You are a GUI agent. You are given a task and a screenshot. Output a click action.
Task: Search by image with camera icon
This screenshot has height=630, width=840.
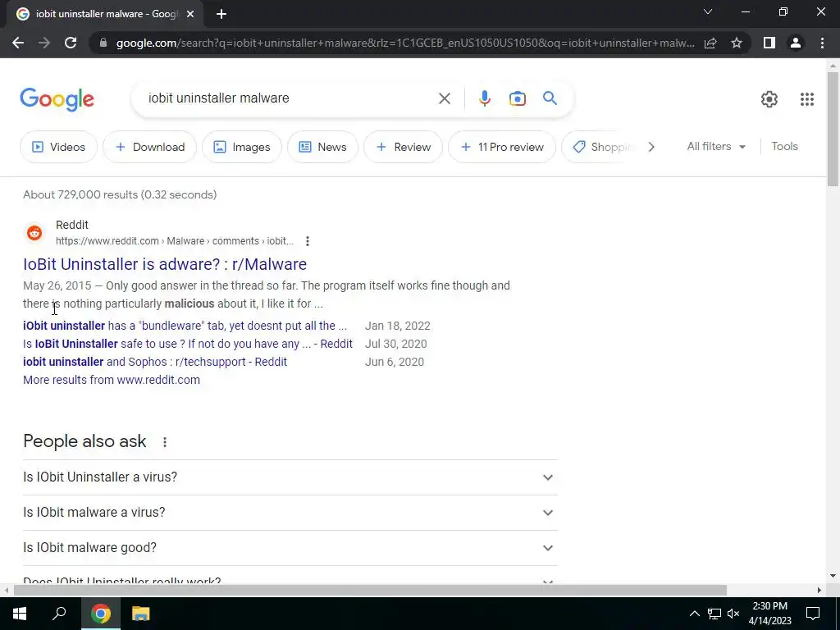[517, 98]
